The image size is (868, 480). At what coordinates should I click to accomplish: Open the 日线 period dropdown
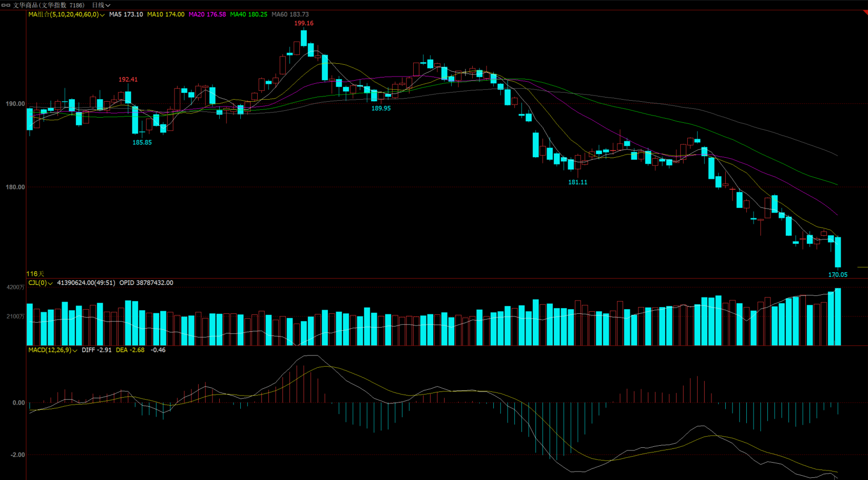[101, 5]
